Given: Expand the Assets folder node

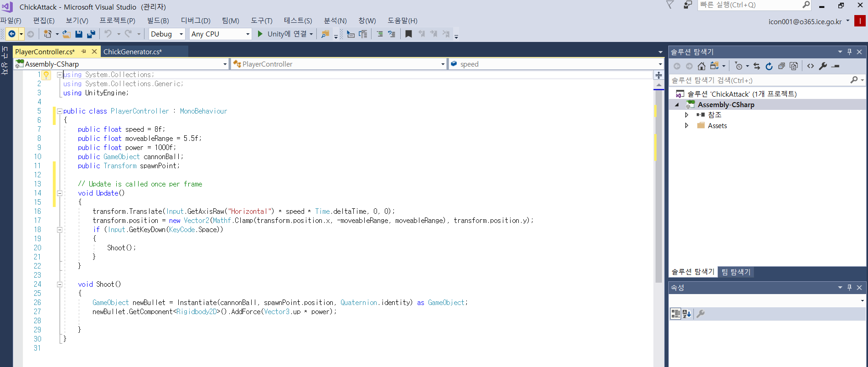Looking at the screenshot, I should click(687, 126).
